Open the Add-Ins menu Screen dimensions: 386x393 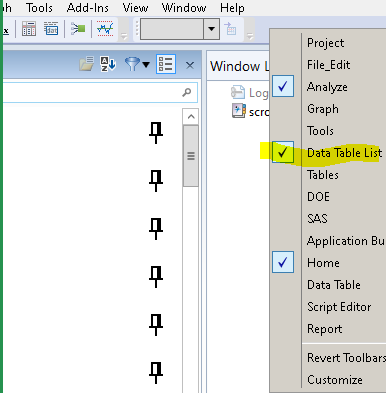(x=88, y=8)
